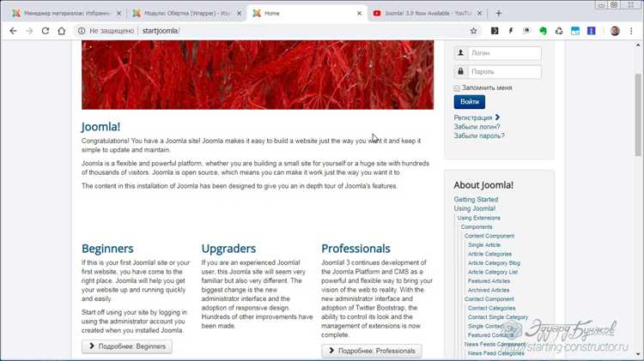Image resolution: width=644 pixels, height=361 pixels.
Task: Click the lightning bolt extension icon
Action: (x=511, y=31)
